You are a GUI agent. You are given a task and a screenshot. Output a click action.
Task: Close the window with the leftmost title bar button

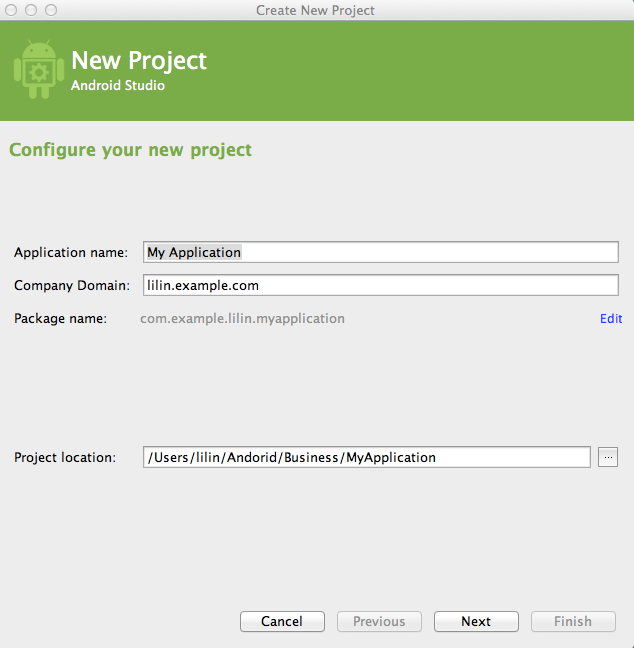click(x=11, y=10)
